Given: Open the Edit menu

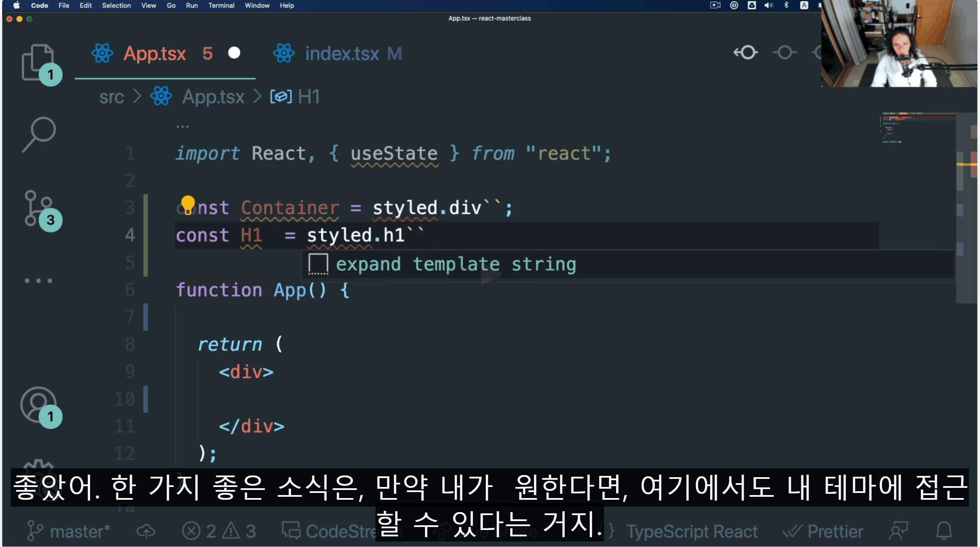Looking at the screenshot, I should coord(86,6).
